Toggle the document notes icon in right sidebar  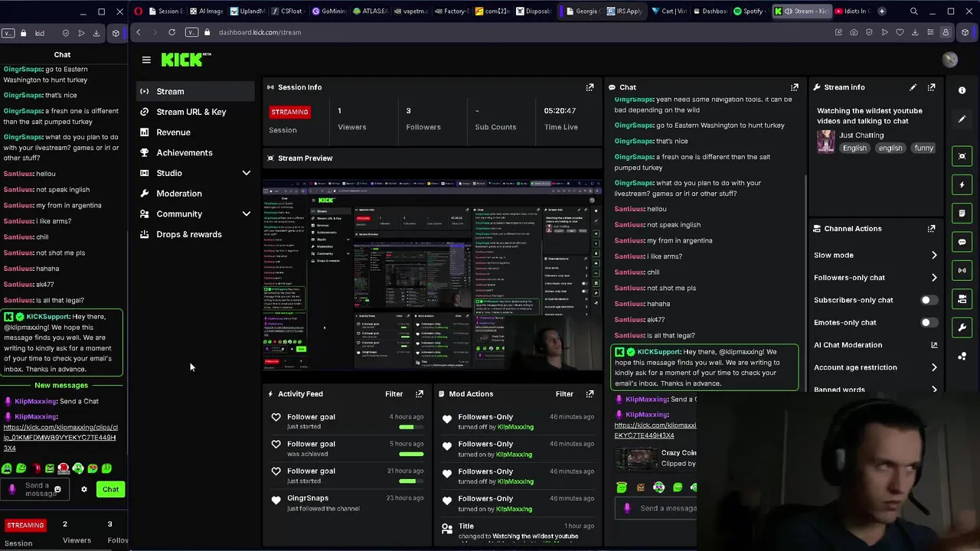[x=962, y=213]
